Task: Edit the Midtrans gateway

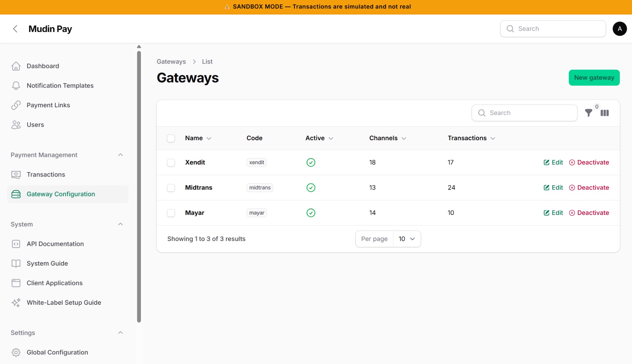Action: [x=553, y=188]
